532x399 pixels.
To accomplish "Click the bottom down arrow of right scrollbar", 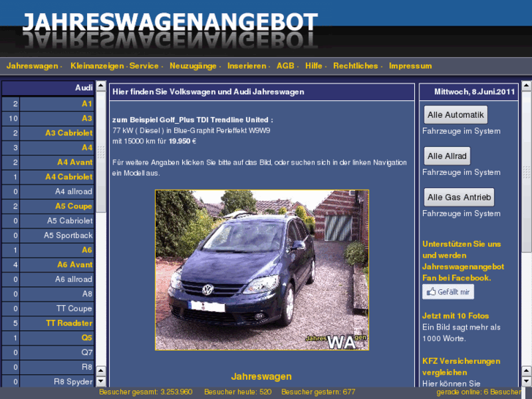I will [526, 381].
